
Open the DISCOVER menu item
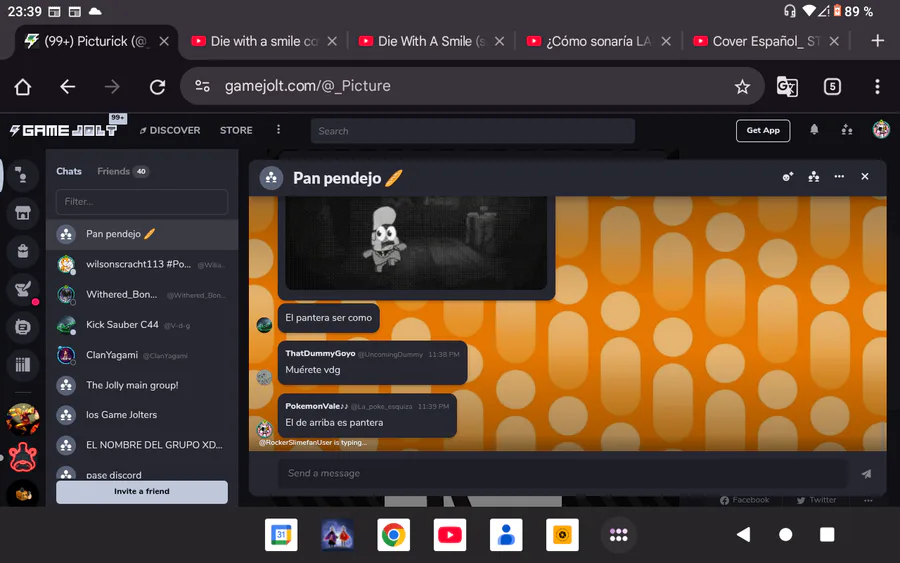[170, 130]
